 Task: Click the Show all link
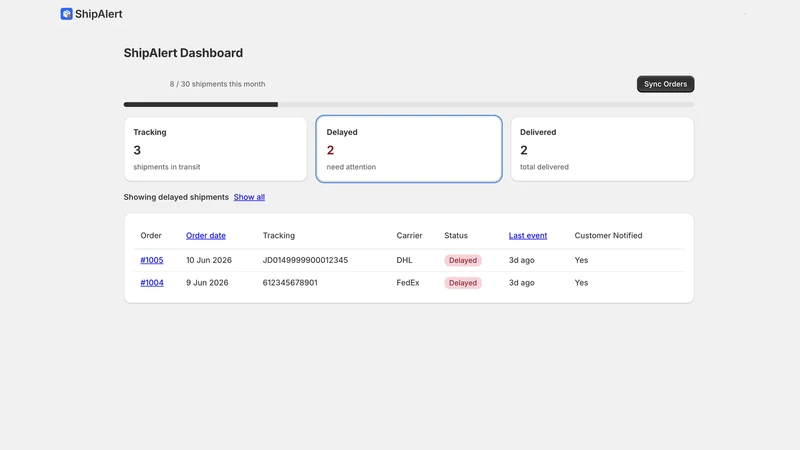tap(249, 197)
